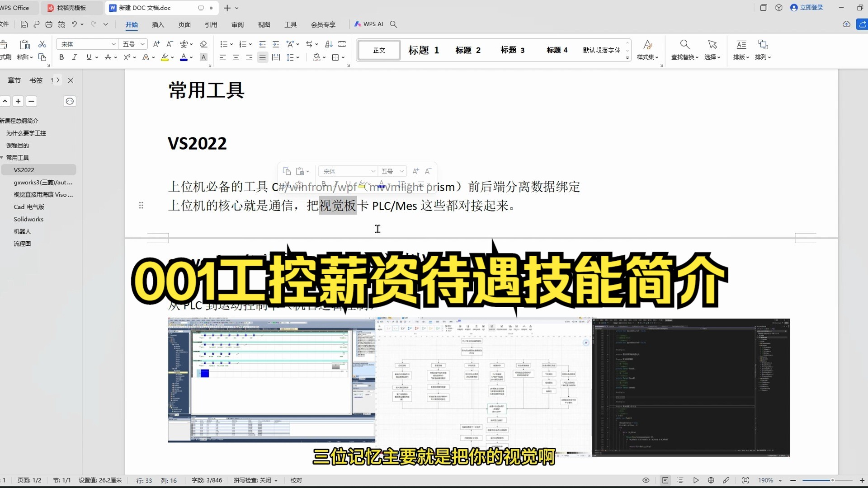Toggle Underline formatting
Image resolution: width=868 pixels, height=488 pixels.
pos(89,57)
